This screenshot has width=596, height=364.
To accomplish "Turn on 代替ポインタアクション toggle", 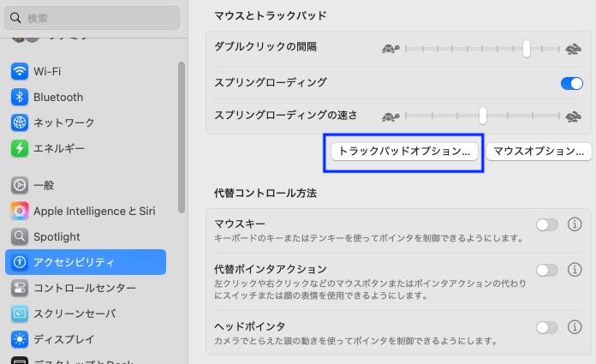I will tap(546, 270).
